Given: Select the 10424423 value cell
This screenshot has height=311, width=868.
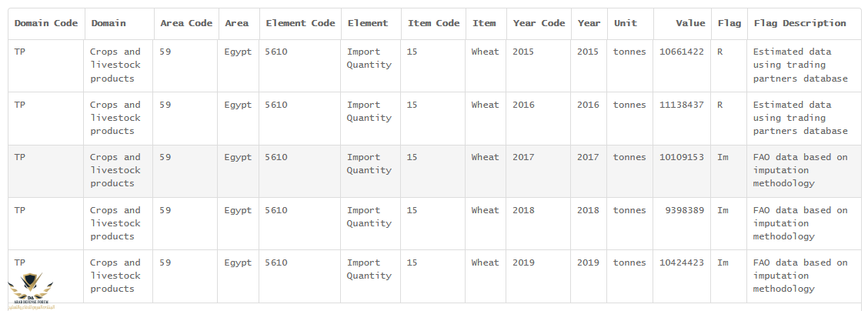Looking at the screenshot, I should [x=681, y=263].
